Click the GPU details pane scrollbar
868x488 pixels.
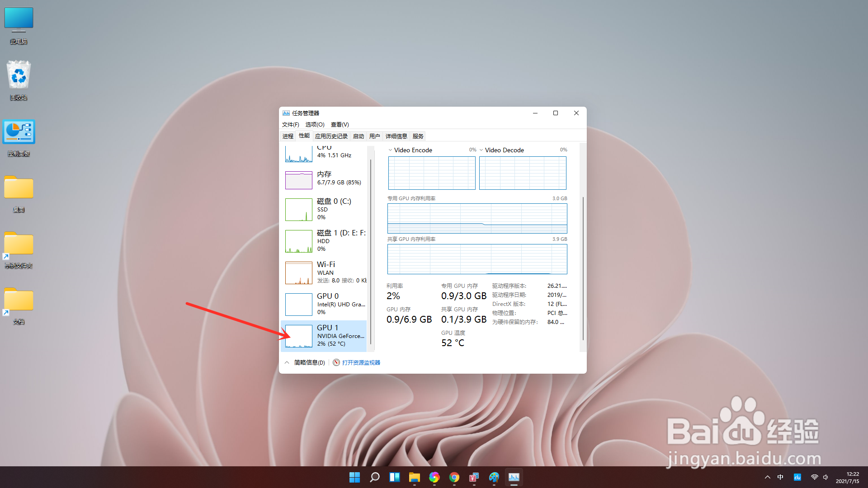[x=583, y=268]
